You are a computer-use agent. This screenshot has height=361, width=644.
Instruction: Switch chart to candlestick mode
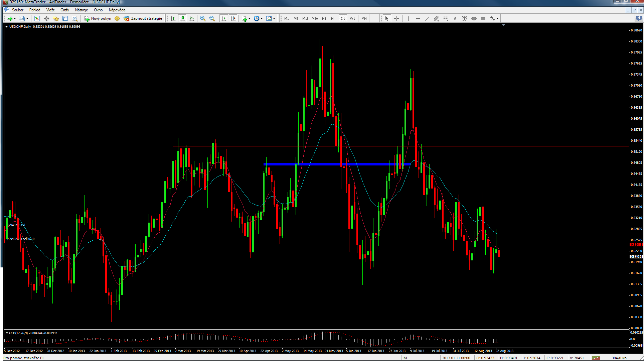point(182,18)
